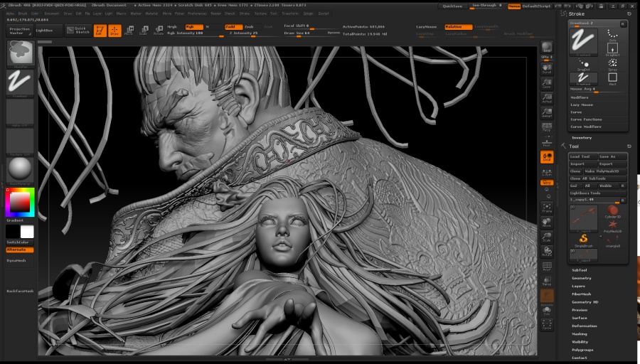Open the Alpha Off slot on left shelf
Screen dimensions: 640x364
point(20,112)
